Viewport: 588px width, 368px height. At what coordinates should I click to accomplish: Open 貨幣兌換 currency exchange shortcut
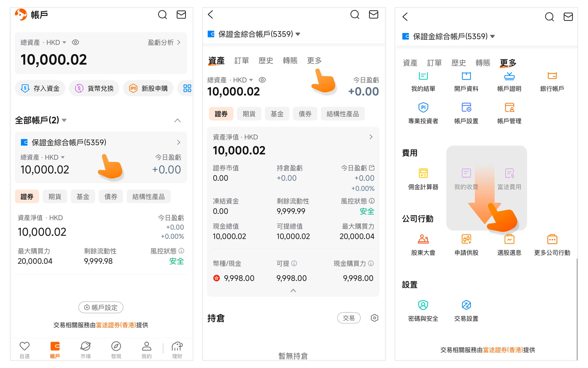pos(94,88)
